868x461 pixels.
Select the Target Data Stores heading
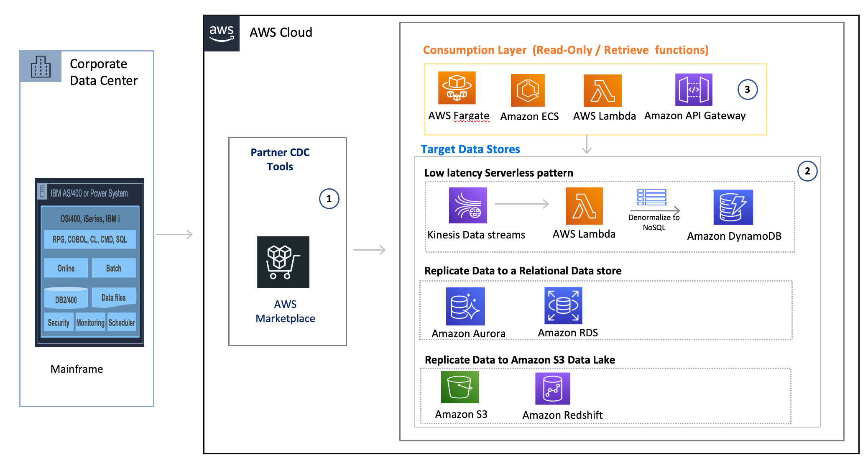click(x=470, y=149)
